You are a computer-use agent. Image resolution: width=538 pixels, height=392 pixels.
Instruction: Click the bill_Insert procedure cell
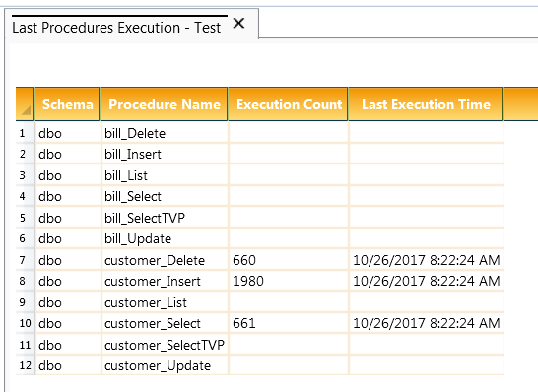click(x=165, y=154)
